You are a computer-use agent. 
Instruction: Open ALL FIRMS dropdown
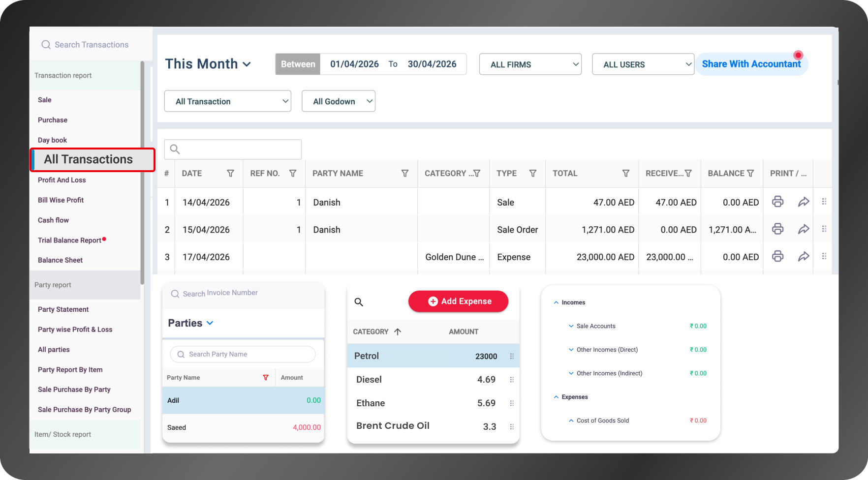[x=530, y=64]
